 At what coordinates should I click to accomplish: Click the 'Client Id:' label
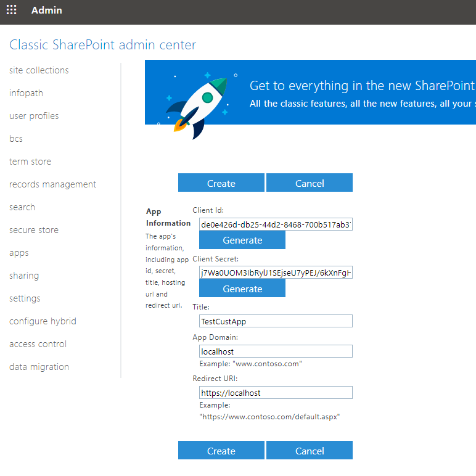click(x=208, y=210)
